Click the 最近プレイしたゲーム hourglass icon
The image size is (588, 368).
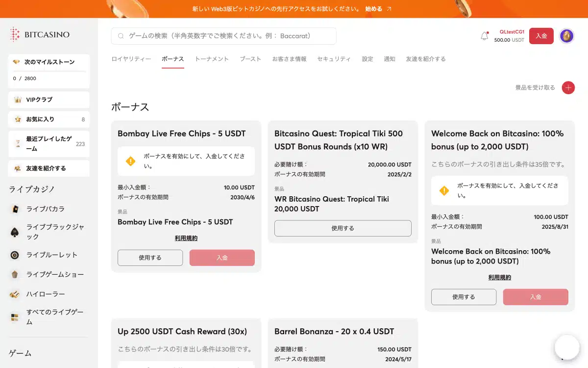pos(18,144)
